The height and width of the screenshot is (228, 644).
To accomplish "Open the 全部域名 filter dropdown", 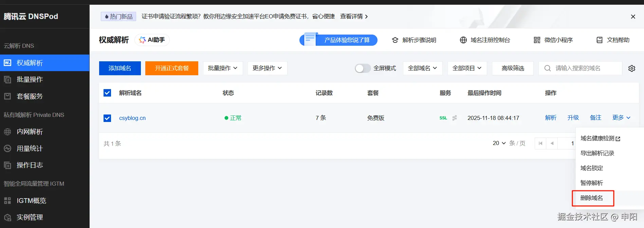I will pos(423,68).
